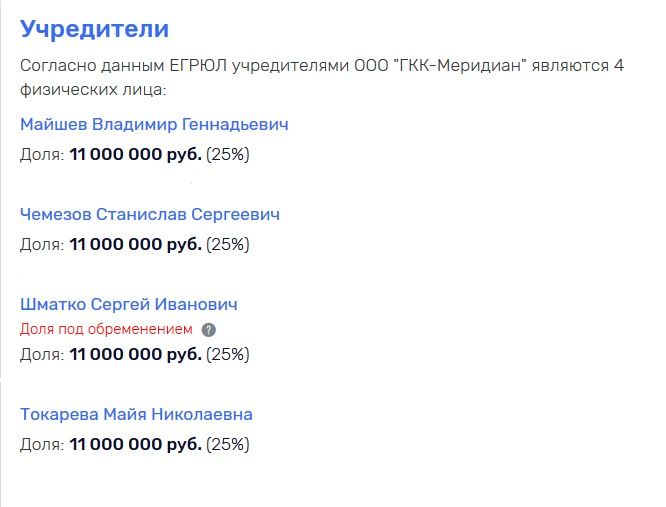This screenshot has height=507, width=666.
Task: Click the Доля: label under Майшев
Action: point(42,155)
